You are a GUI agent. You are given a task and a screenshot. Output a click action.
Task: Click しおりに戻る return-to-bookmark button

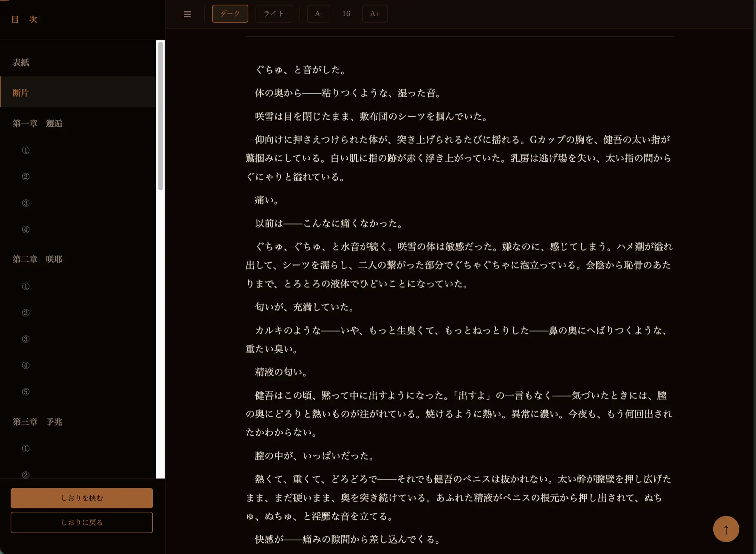tap(82, 522)
